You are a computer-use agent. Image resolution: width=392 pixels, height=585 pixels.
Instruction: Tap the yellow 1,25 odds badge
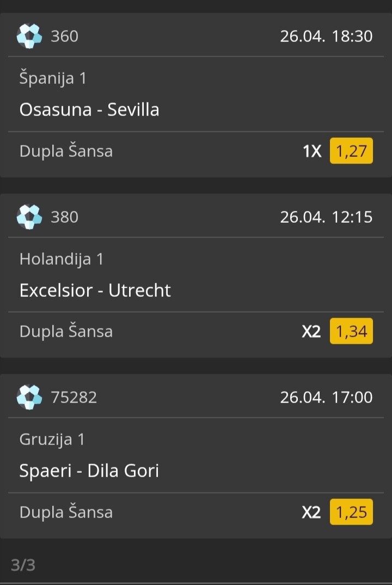pos(351,512)
